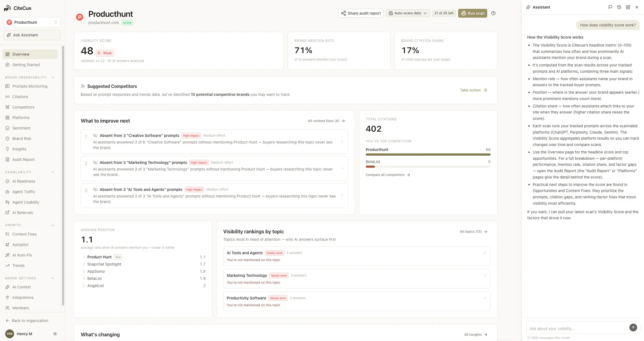
Task: Click the sidebar scrollbar
Action: point(63,175)
